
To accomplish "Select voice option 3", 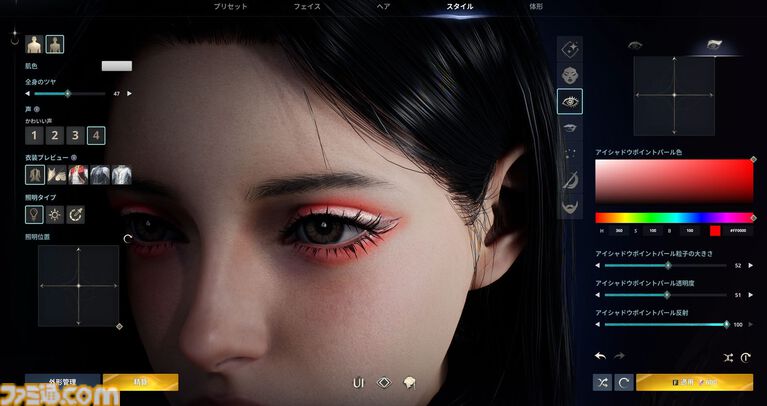I will coord(75,135).
